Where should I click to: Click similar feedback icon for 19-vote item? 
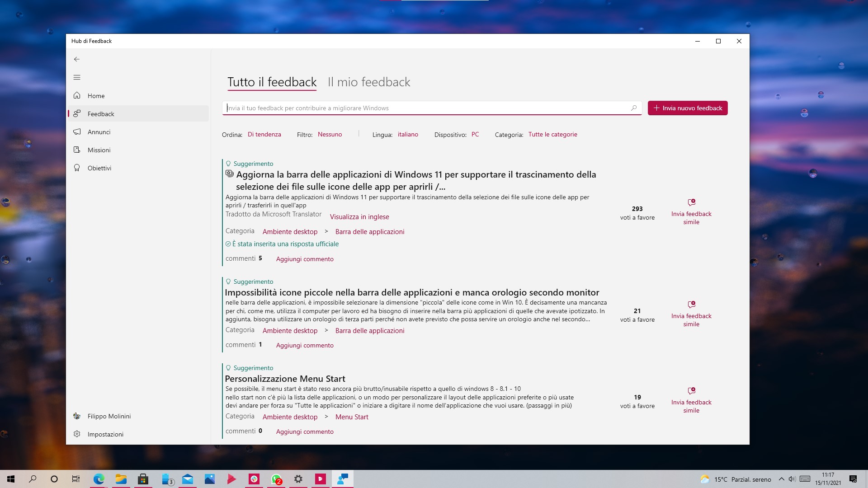pos(691,391)
